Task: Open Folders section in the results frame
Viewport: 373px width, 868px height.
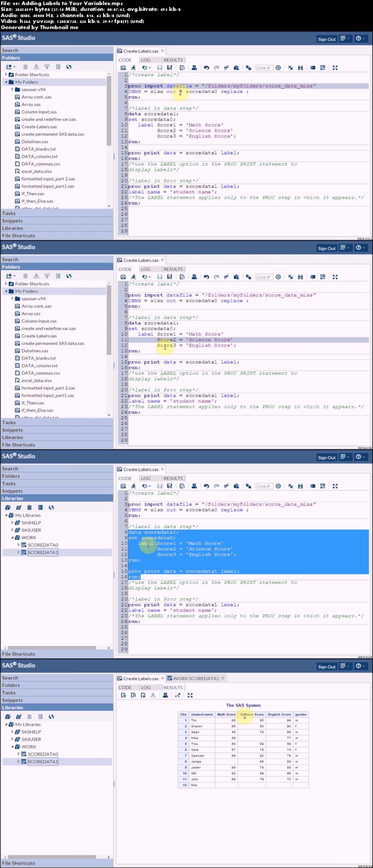Action: [57, 685]
